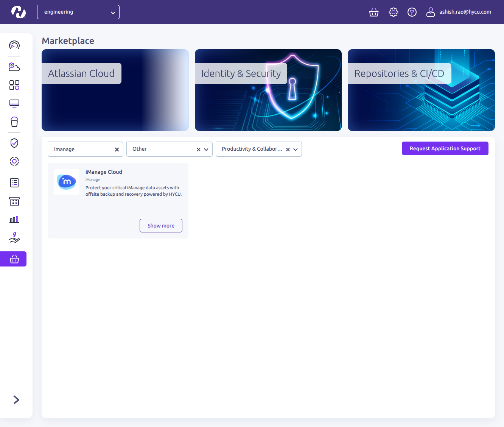Open the monitor sidebar icon

(x=14, y=103)
